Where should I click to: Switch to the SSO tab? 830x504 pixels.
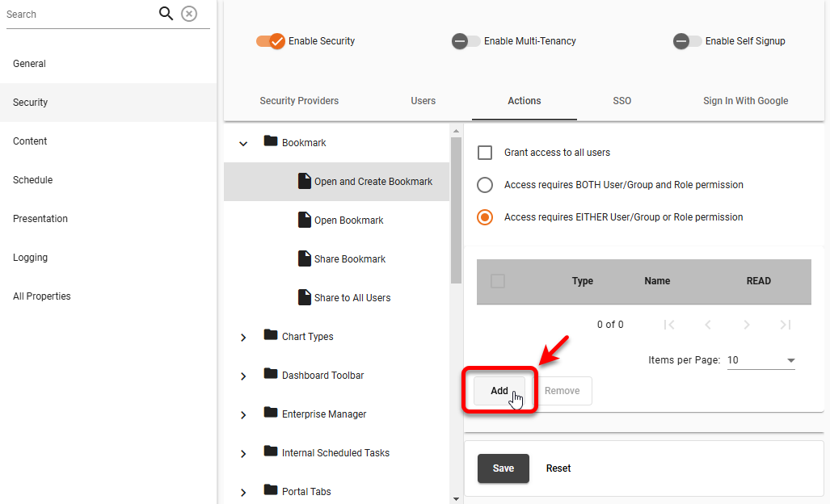click(x=621, y=101)
